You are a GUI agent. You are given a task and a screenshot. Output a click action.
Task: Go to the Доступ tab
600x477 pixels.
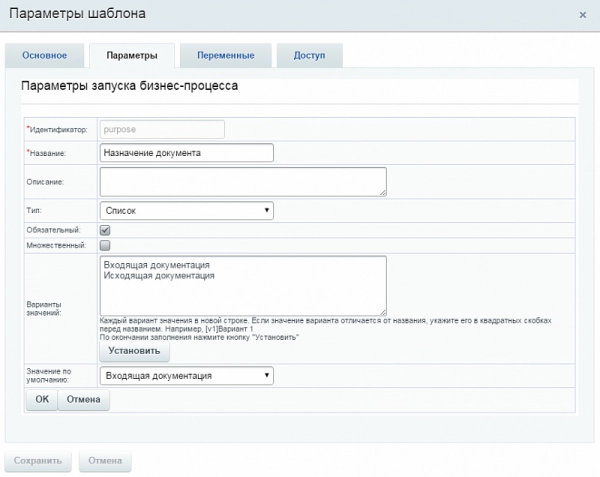[x=309, y=55]
